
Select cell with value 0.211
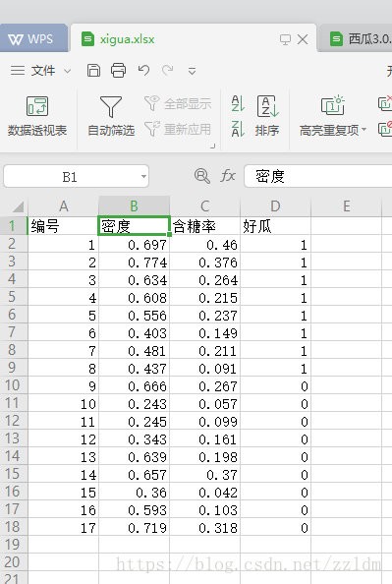tap(204, 351)
